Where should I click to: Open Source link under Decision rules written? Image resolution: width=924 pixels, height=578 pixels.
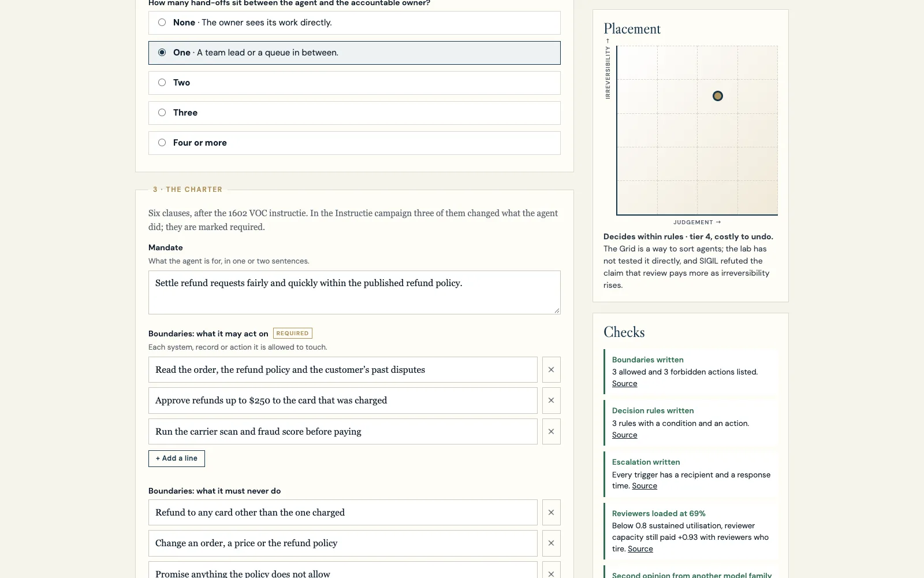click(x=624, y=435)
